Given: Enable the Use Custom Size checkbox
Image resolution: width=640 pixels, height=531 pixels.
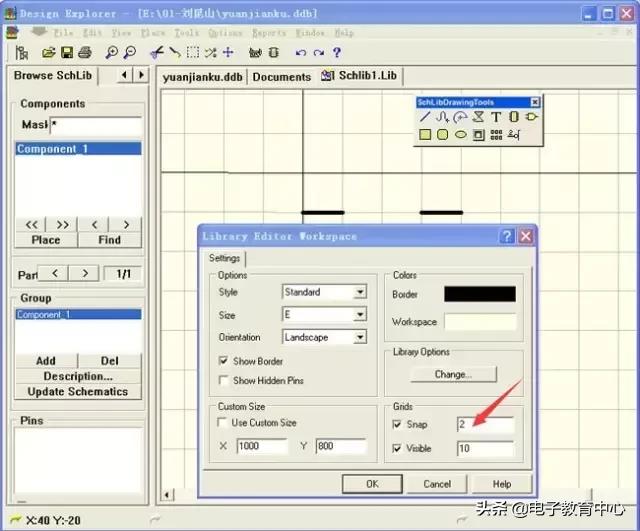Looking at the screenshot, I should coord(222,422).
